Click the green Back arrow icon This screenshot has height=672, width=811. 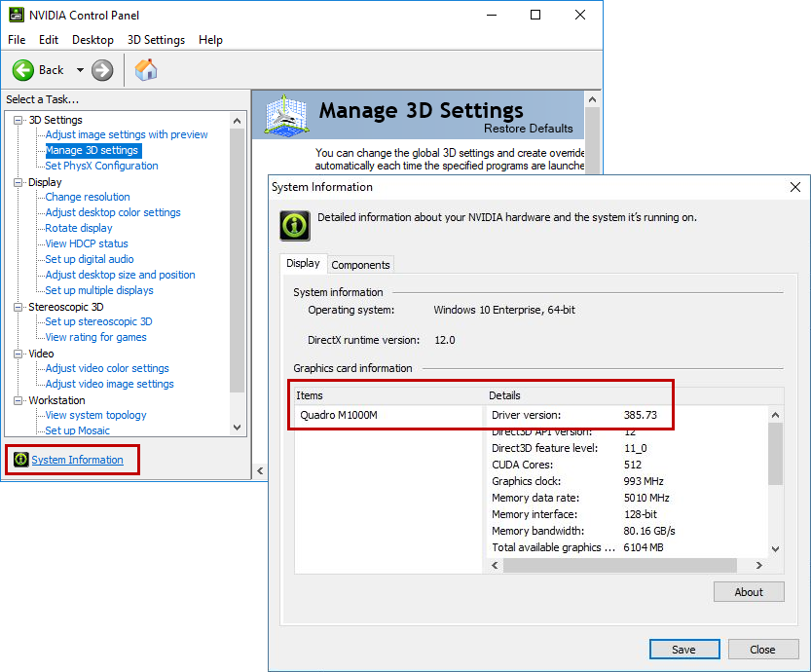point(23,70)
